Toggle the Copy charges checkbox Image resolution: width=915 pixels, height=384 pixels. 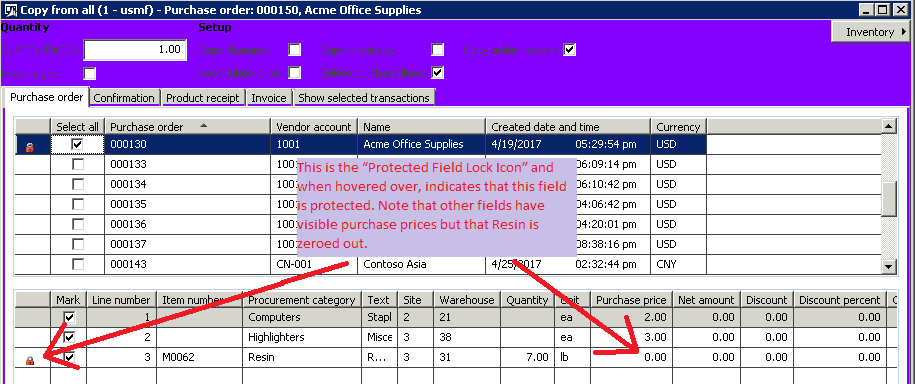295,50
